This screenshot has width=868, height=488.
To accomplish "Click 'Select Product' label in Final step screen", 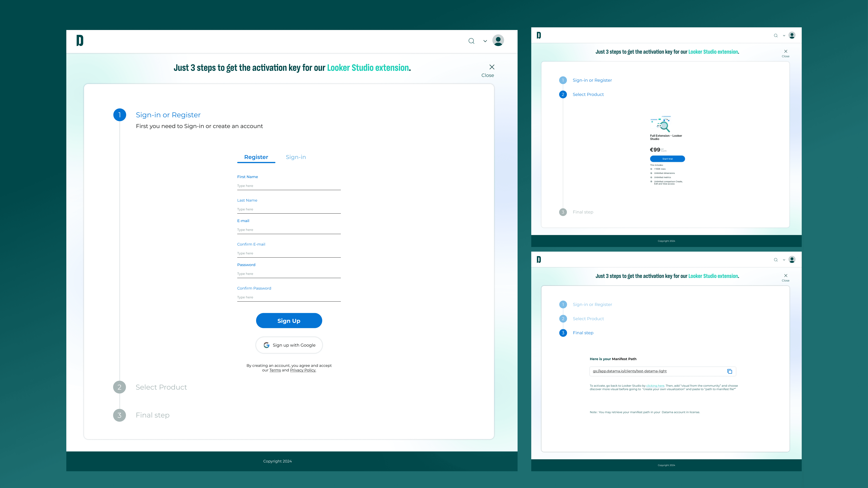I will (588, 319).
